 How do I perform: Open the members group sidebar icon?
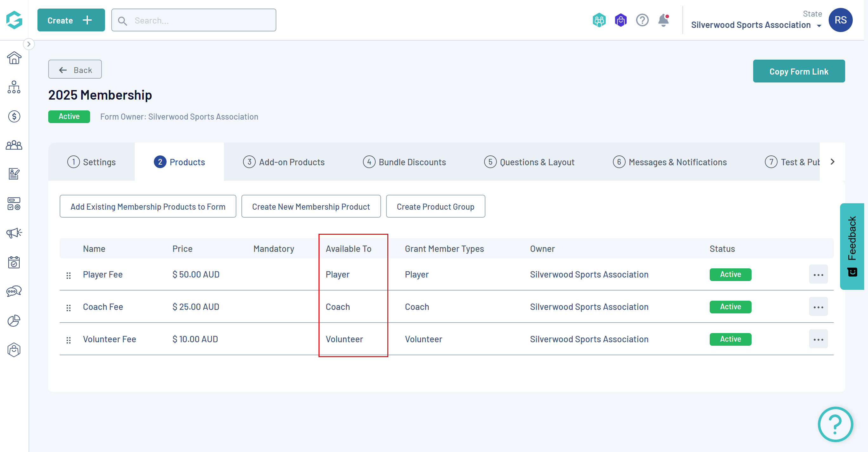14,145
